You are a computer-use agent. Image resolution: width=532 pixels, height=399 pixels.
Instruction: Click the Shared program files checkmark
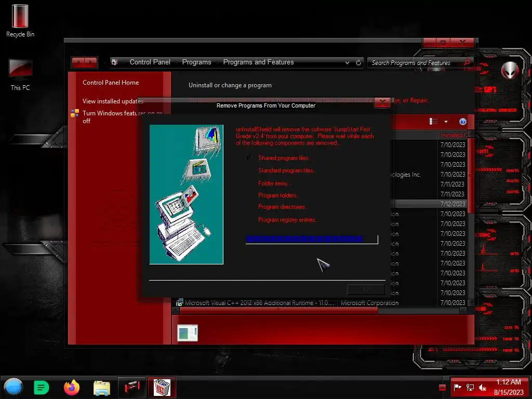point(249,158)
